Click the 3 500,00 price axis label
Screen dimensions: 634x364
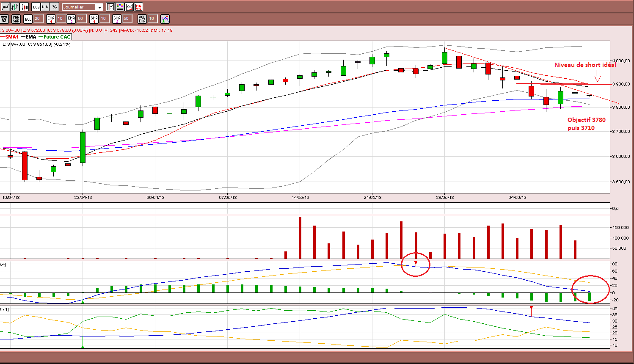[622, 182]
